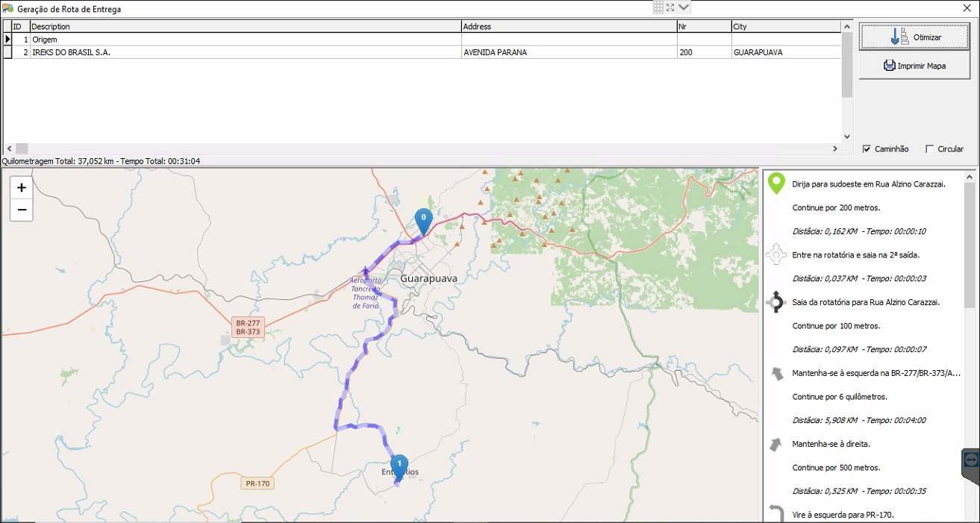The image size is (980, 523).
Task: Click the Aeroporto Tancredo Thomaz de Faria label
Action: (366, 292)
